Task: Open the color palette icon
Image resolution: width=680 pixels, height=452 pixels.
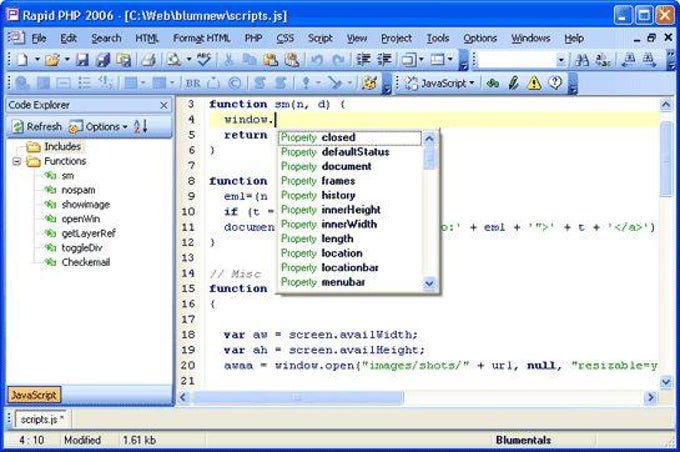Action: pyautogui.click(x=369, y=83)
